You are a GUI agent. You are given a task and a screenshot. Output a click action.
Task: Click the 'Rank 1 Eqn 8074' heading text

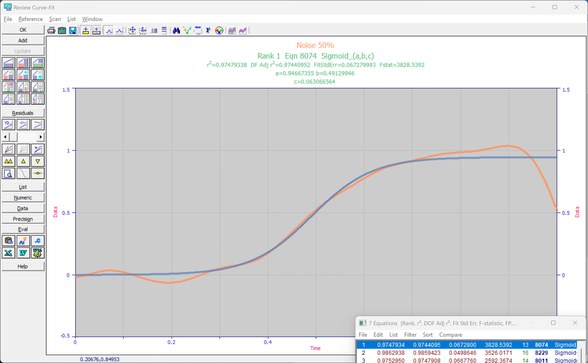pyautogui.click(x=315, y=56)
